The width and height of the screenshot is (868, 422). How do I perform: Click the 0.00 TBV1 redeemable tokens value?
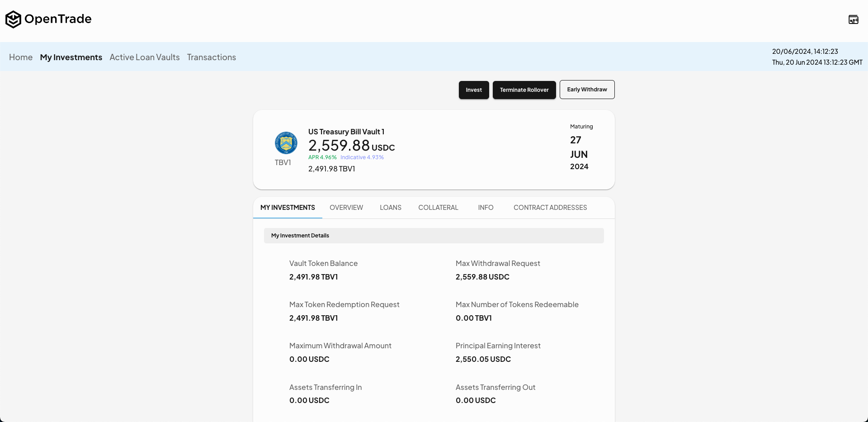[474, 318]
